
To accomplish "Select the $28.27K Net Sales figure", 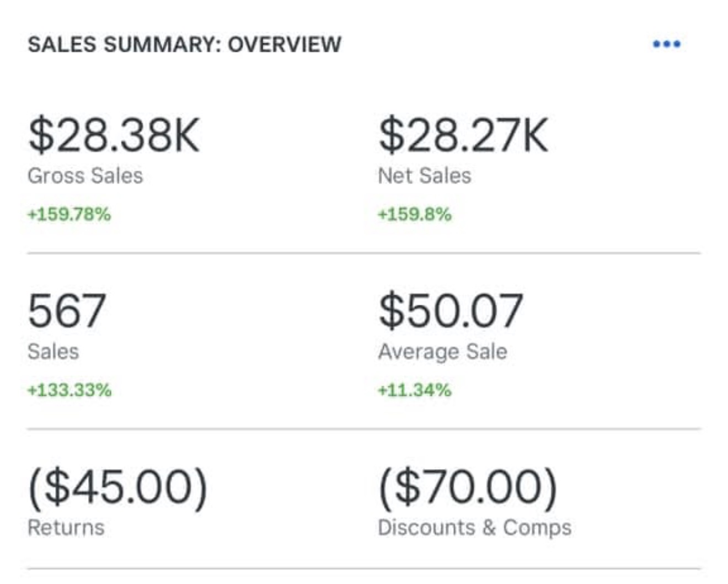I will point(463,135).
